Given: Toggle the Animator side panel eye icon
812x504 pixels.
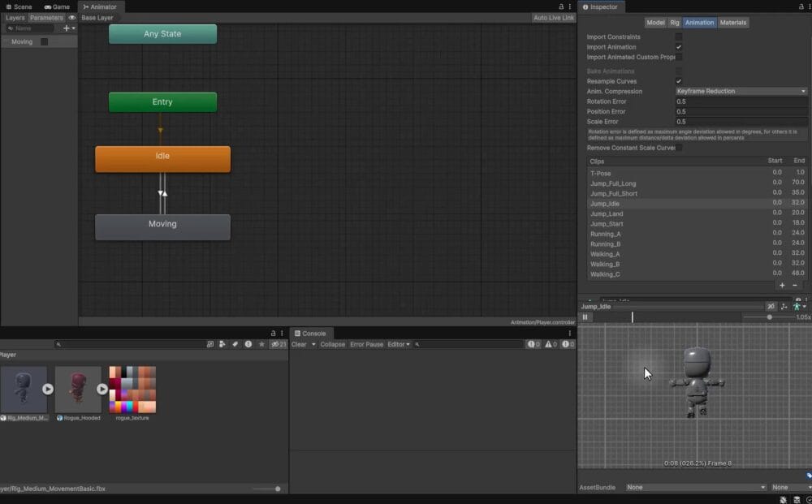Looking at the screenshot, I should pyautogui.click(x=72, y=18).
